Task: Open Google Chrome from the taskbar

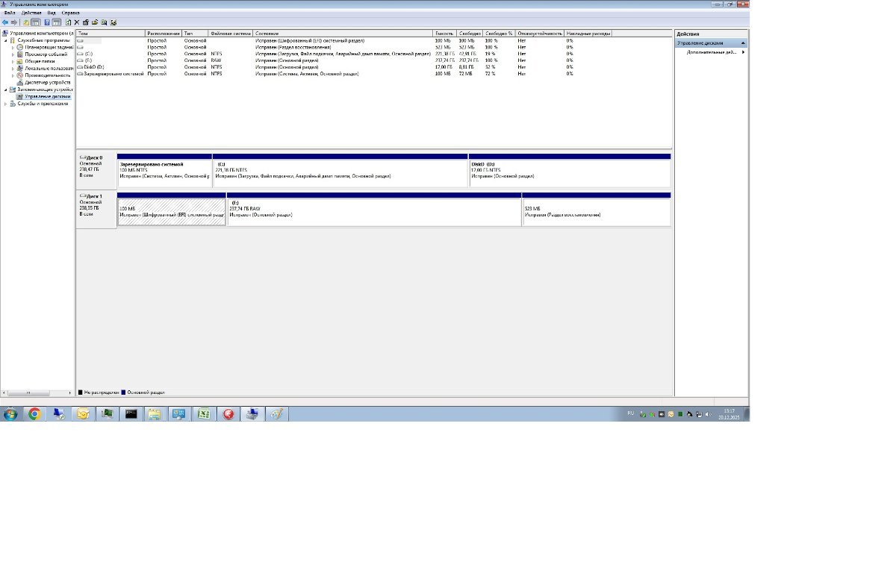Action: pyautogui.click(x=34, y=414)
